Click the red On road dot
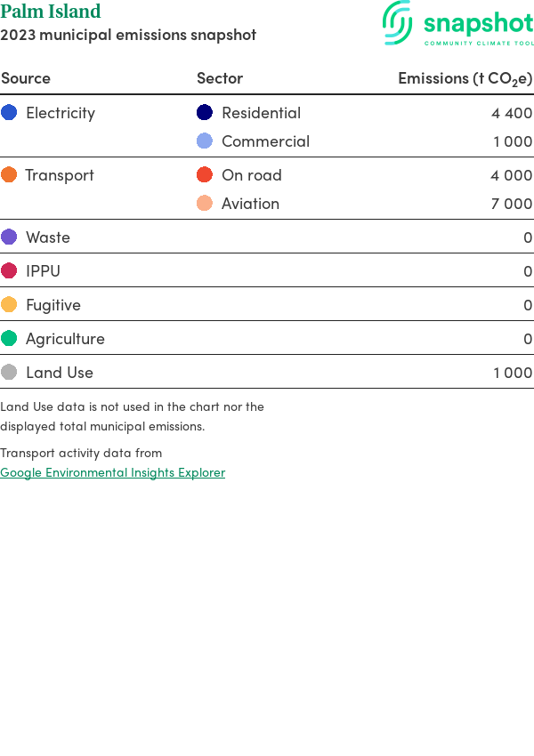The height and width of the screenshot is (756, 534). 205,175
